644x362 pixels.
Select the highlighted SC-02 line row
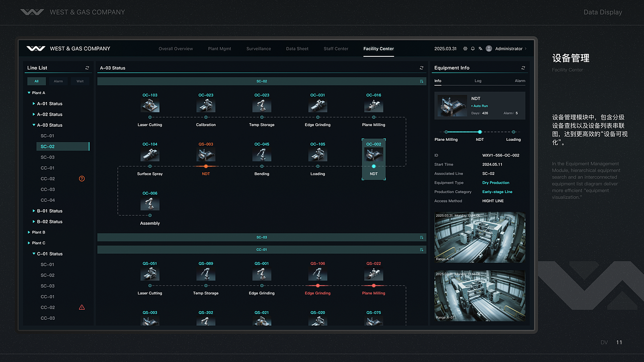point(63,146)
